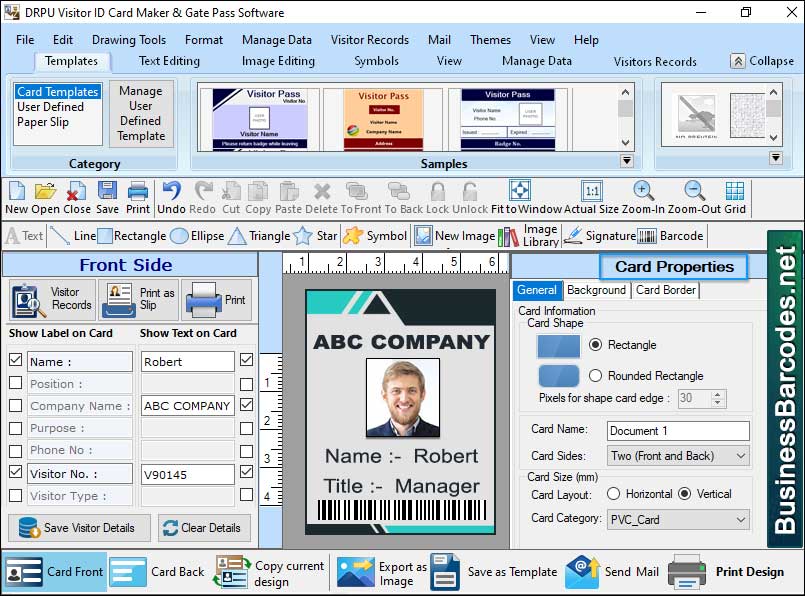Image resolution: width=805 pixels, height=596 pixels.
Task: Click the Clear Details button
Action: pyautogui.click(x=204, y=528)
